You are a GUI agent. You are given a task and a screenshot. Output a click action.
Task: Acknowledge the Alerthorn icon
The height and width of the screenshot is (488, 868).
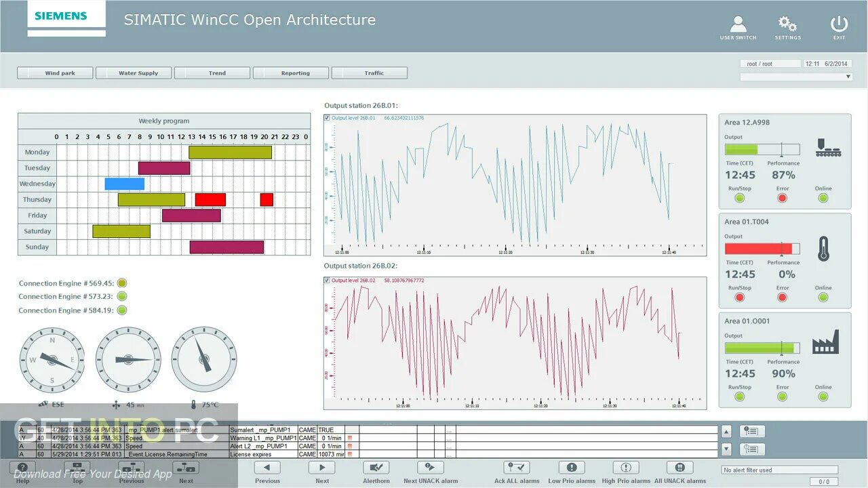coord(376,468)
